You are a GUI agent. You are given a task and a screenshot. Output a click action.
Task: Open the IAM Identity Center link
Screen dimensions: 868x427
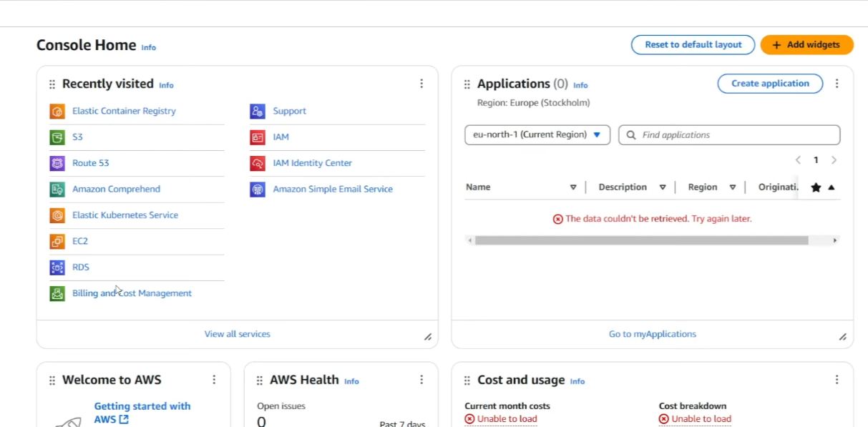point(313,163)
